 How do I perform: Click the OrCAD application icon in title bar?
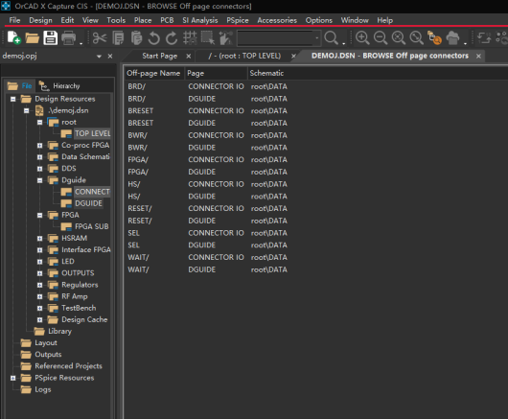(x=6, y=6)
